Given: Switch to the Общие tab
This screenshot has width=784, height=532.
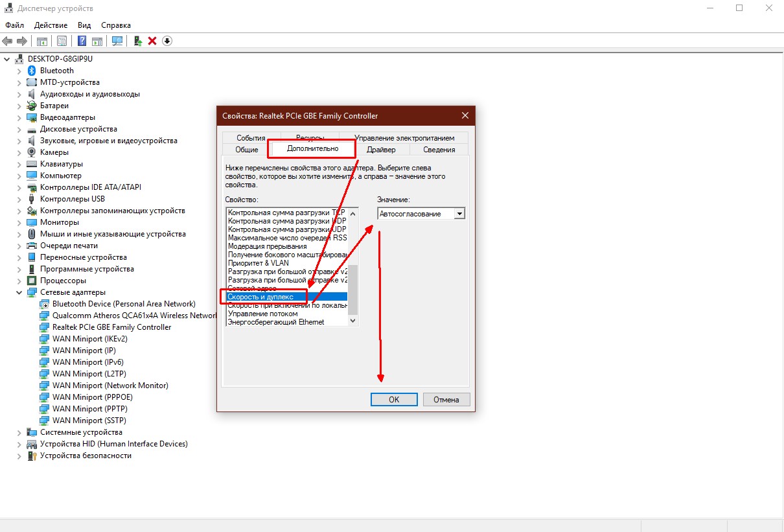Looking at the screenshot, I should pyautogui.click(x=246, y=150).
